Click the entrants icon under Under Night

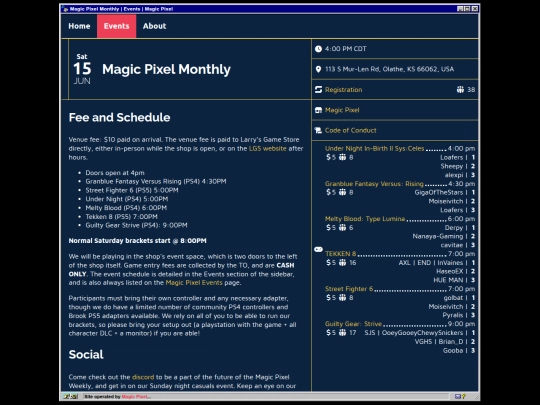[342, 157]
